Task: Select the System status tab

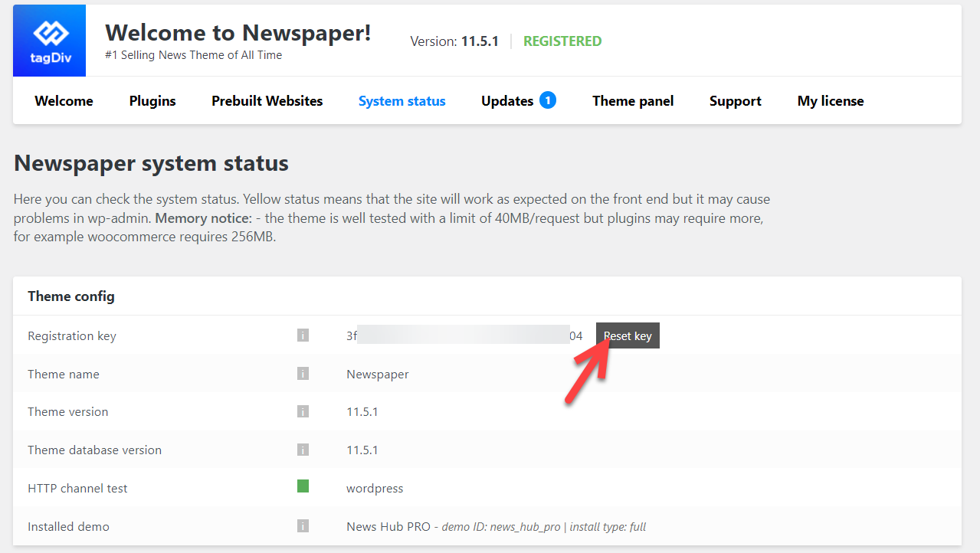Action: click(402, 101)
